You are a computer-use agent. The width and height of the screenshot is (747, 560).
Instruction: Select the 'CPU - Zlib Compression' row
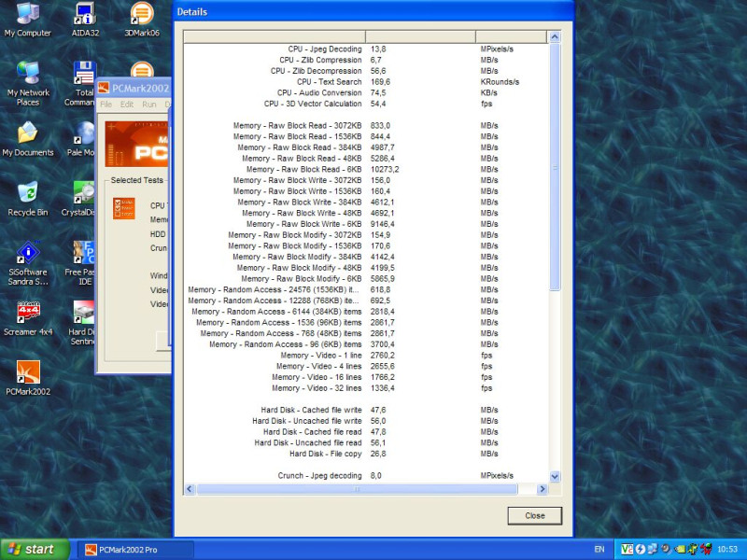366,60
